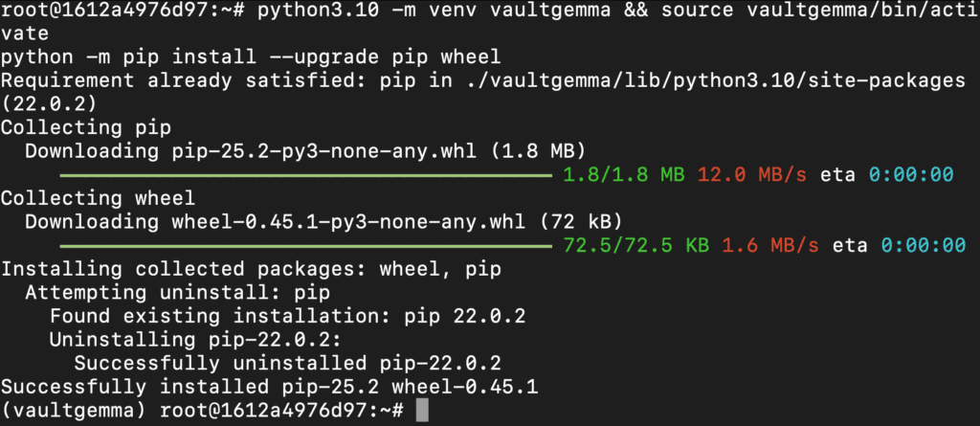Click the 'Collecting wheel' line
The height and width of the screenshot is (426, 980).
99,198
